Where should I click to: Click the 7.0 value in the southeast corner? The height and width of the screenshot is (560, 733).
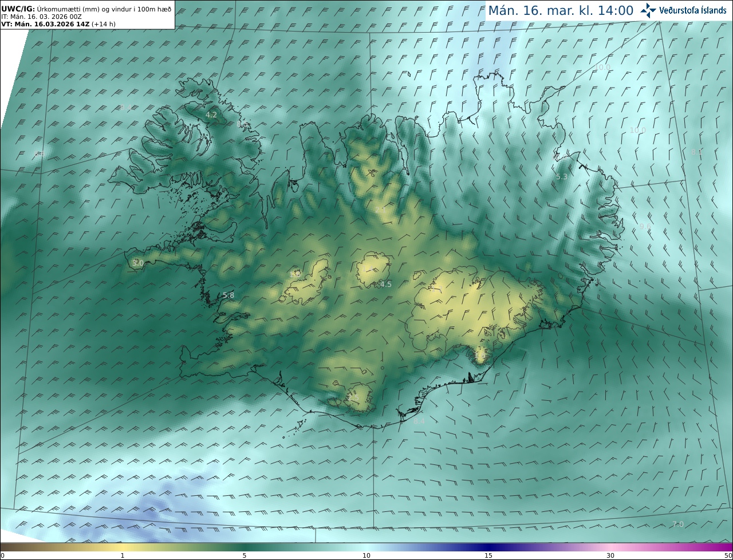tap(678, 524)
